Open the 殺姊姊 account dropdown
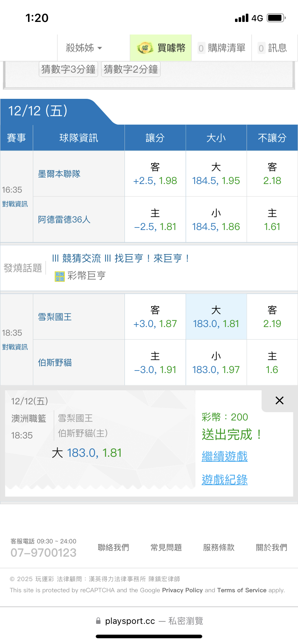 (x=84, y=48)
